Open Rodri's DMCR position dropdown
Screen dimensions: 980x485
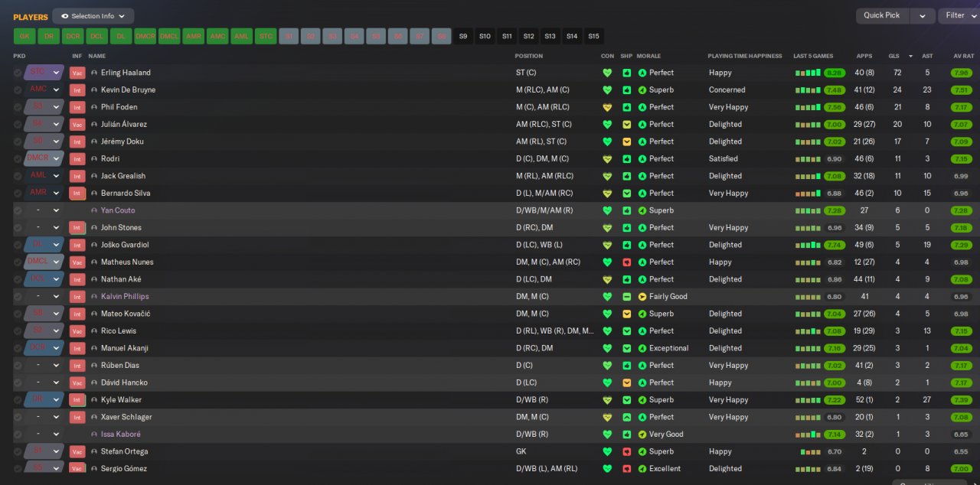point(44,158)
